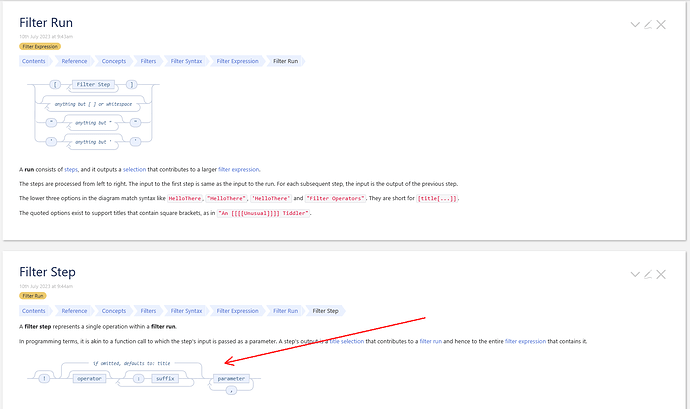Follow the 'filter expression' link in Filter Run text
This screenshot has height=409, width=690.
239,169
